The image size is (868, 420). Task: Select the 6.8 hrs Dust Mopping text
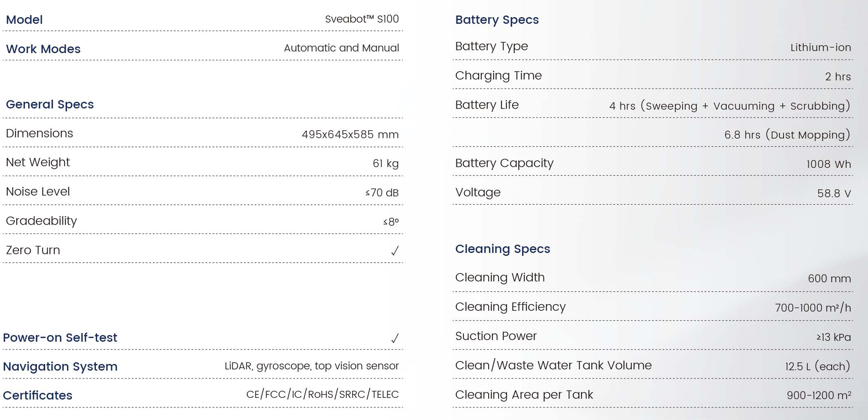787,134
